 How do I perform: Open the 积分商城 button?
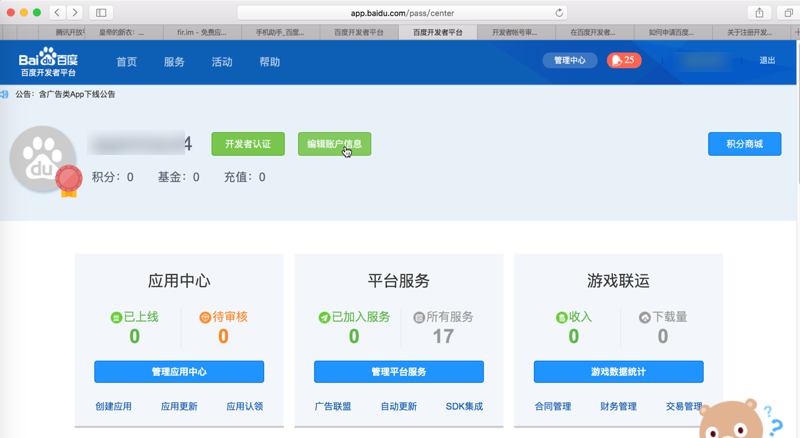click(744, 144)
